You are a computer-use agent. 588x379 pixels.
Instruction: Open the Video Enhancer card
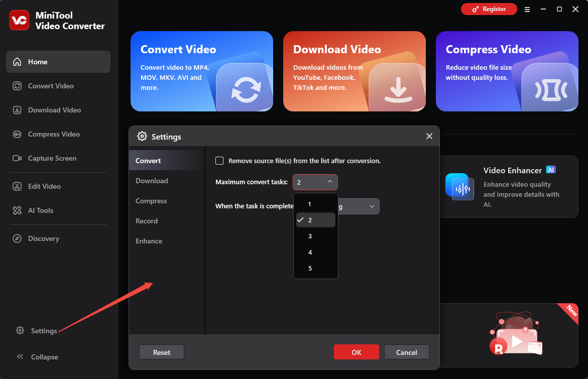509,187
